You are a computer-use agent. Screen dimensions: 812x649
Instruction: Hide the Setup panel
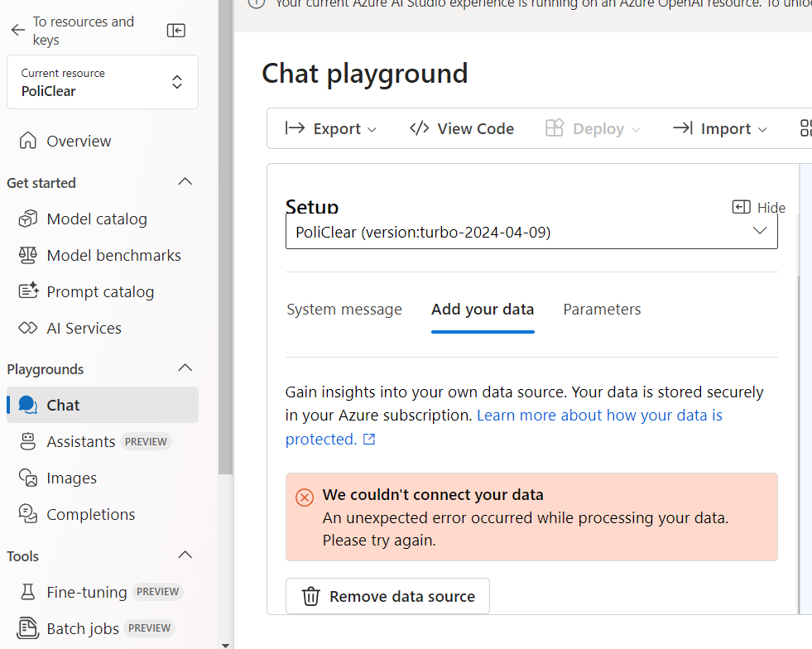pyautogui.click(x=759, y=207)
